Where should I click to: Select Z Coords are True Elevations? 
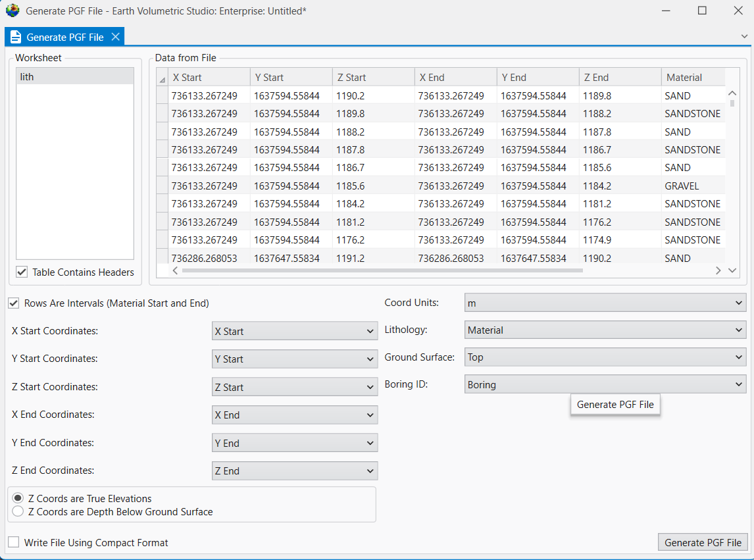18,499
